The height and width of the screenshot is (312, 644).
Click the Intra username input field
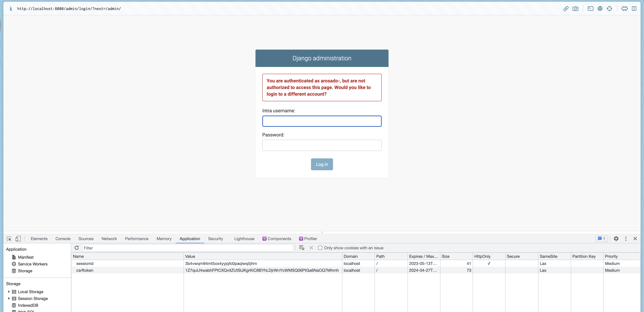322,121
